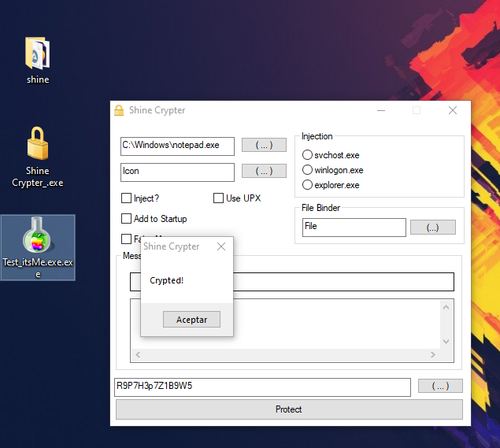Close the Shine Crypter main window
500x448 pixels.
click(453, 111)
